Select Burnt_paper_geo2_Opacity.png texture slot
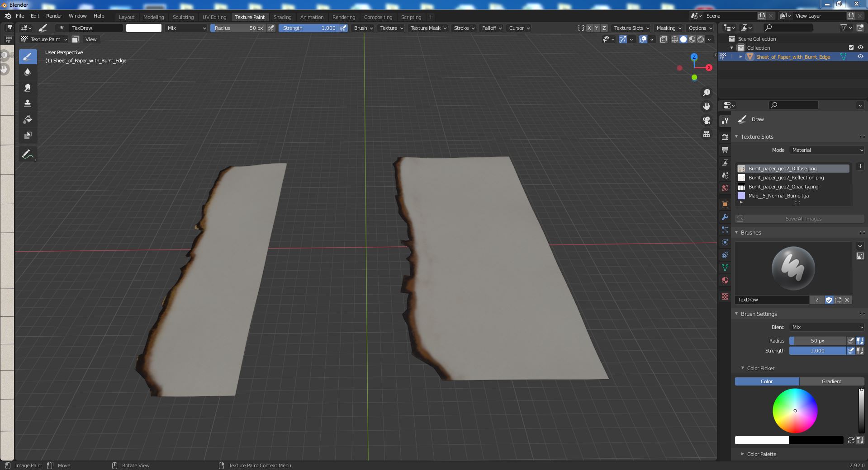Viewport: 868px width, 470px height. click(x=792, y=187)
